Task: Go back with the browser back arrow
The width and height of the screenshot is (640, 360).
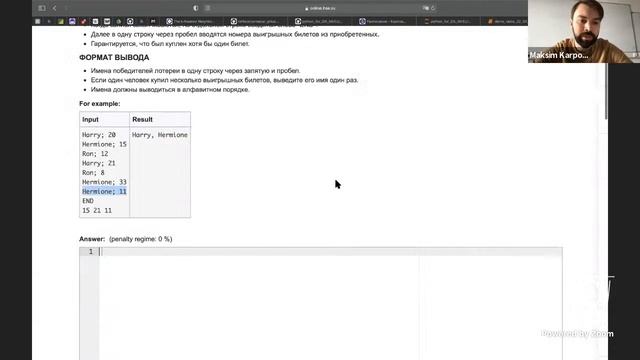Action: 55,8
